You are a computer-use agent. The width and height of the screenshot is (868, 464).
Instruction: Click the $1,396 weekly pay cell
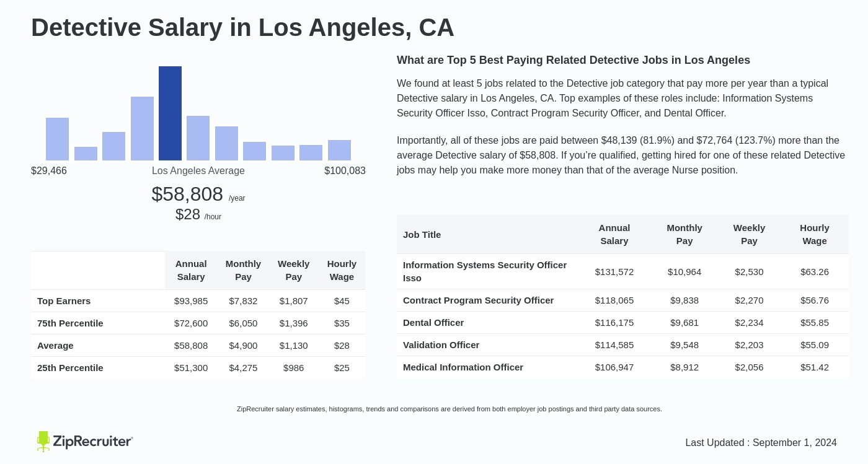294,323
